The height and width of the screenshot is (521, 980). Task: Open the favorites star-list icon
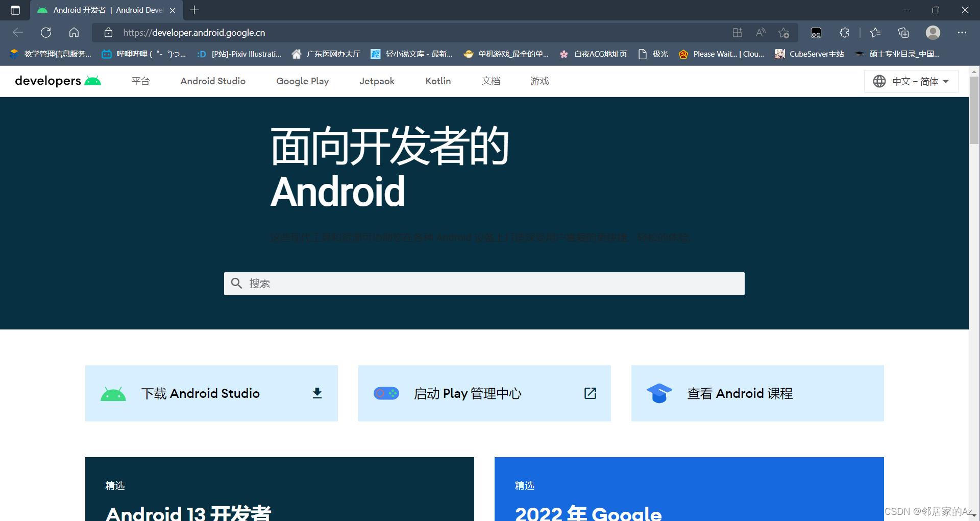[x=875, y=32]
